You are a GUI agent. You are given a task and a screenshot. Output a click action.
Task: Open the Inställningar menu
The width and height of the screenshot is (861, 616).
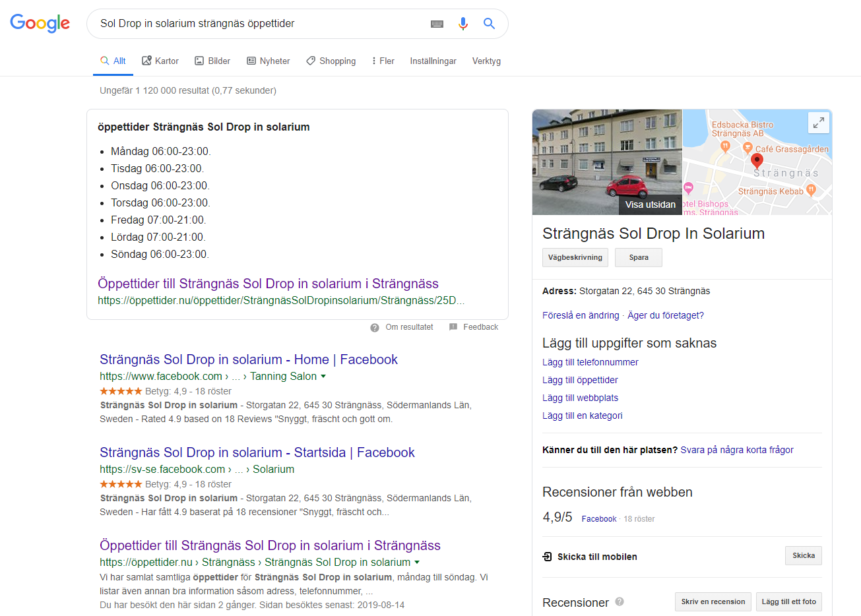(x=433, y=61)
